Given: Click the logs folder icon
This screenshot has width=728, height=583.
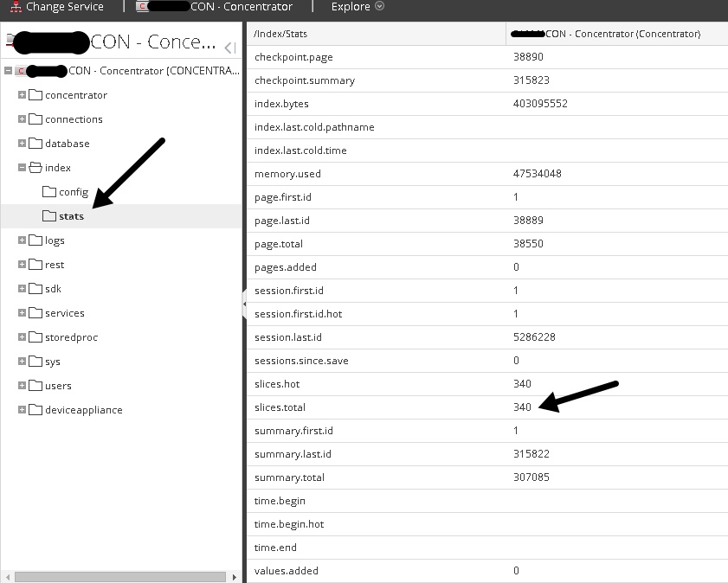Looking at the screenshot, I should click(35, 240).
